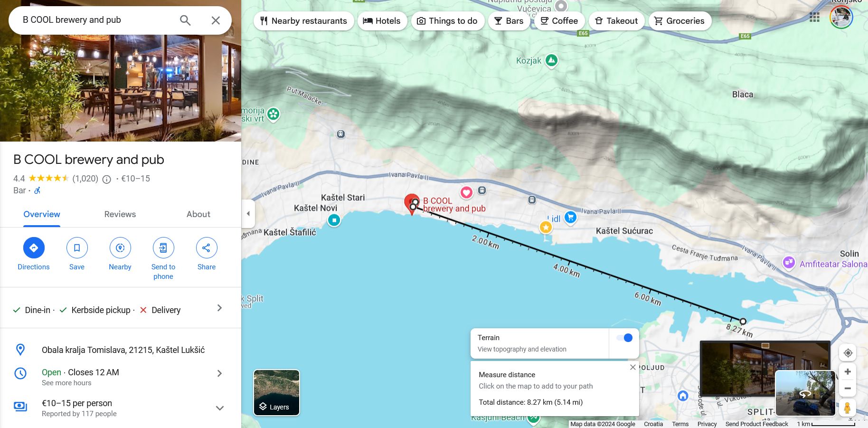Viewport: 868px width, 428px height.
Task: Expand the opening hours row
Action: [x=219, y=373]
